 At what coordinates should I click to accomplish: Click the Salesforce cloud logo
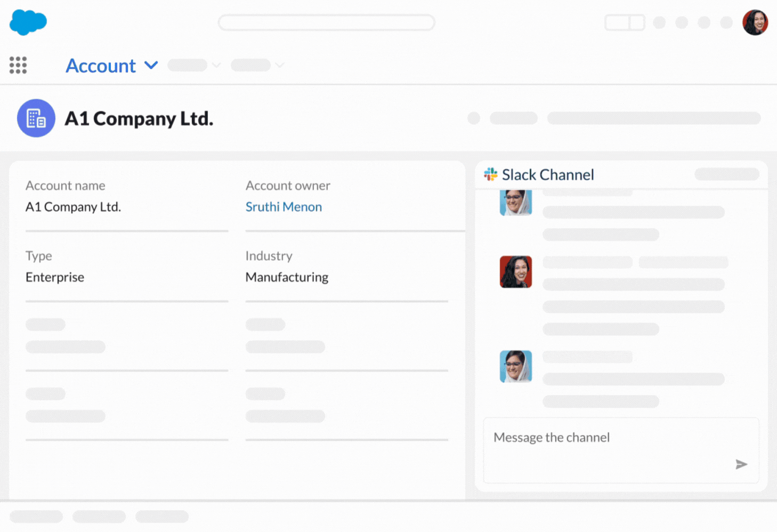pyautogui.click(x=28, y=22)
